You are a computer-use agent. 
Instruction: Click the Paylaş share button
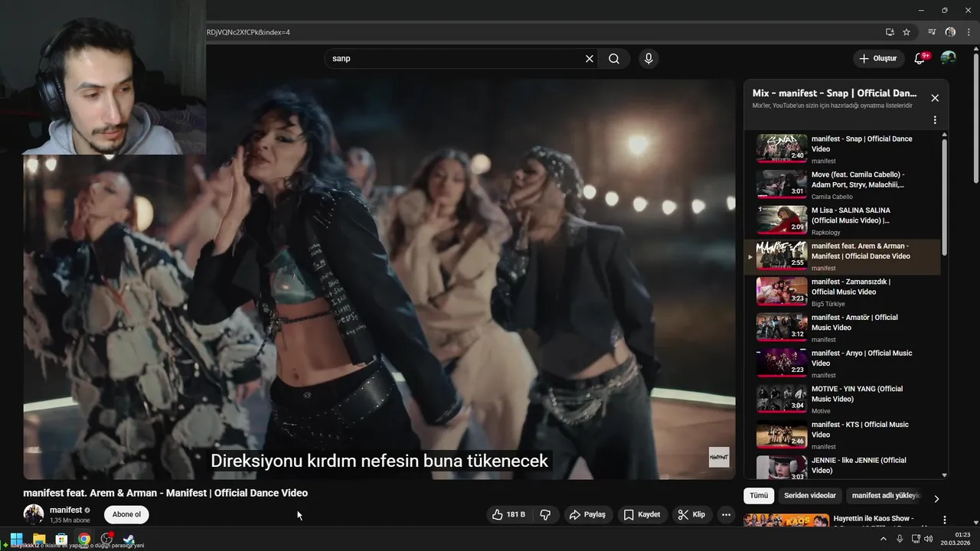pos(587,515)
